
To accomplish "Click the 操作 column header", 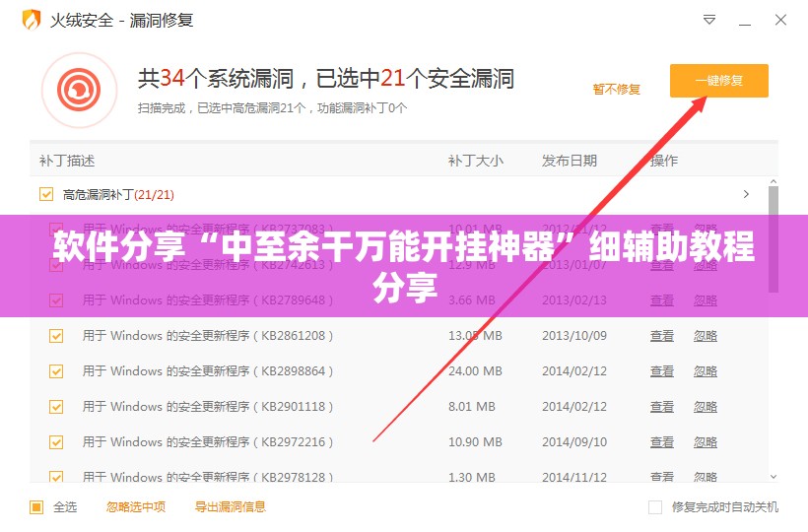I will 664,161.
